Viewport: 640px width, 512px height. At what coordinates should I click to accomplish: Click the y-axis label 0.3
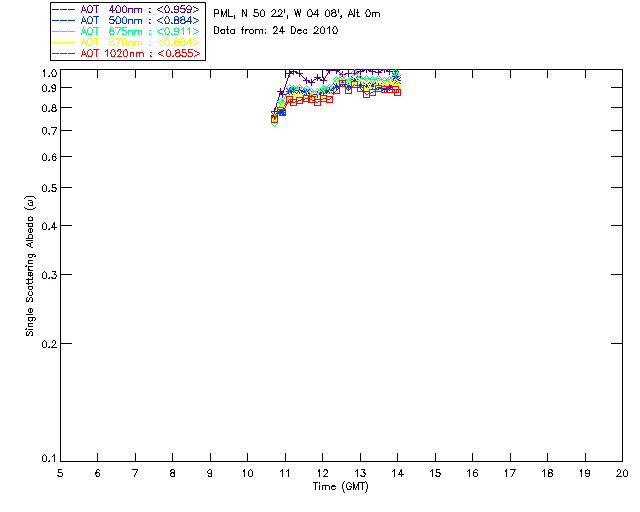coord(49,275)
